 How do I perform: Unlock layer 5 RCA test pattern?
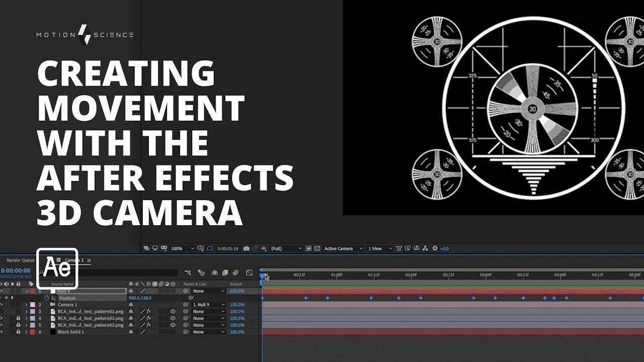[18, 325]
